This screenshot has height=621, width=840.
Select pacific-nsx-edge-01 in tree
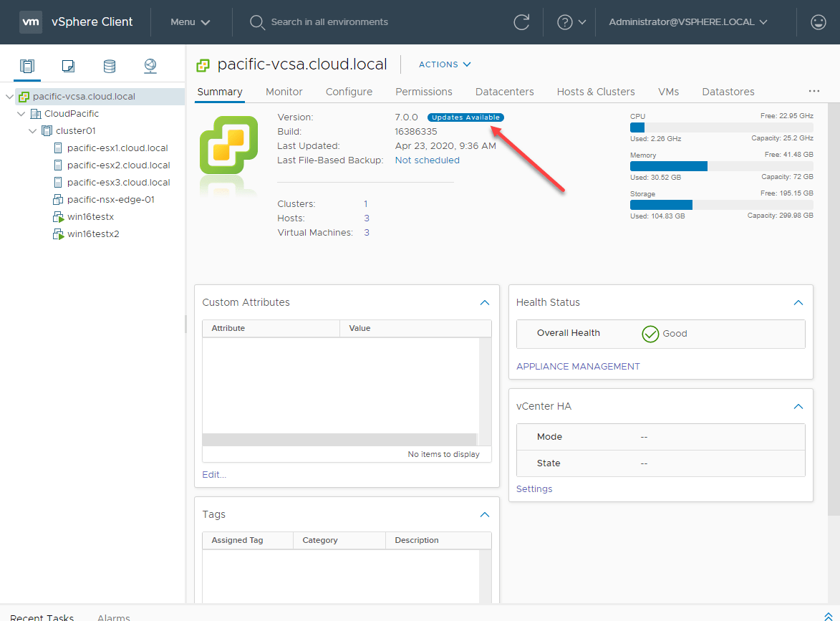111,199
